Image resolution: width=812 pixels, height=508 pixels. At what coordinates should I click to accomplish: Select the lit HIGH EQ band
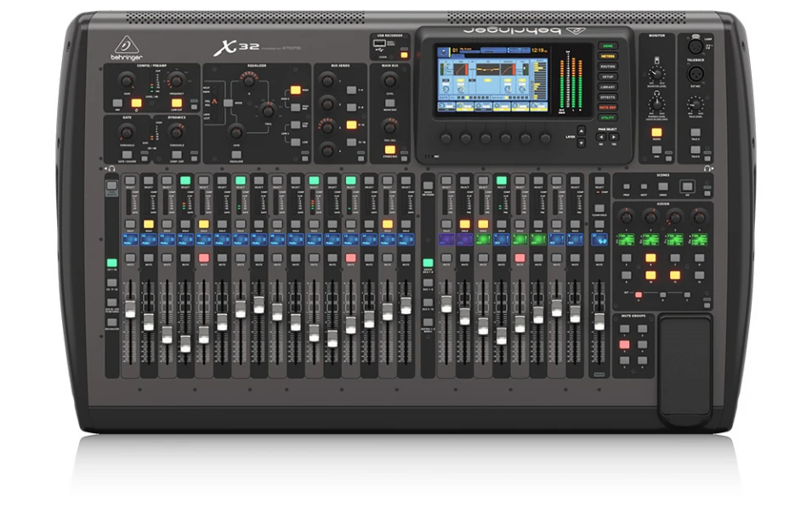point(295,90)
